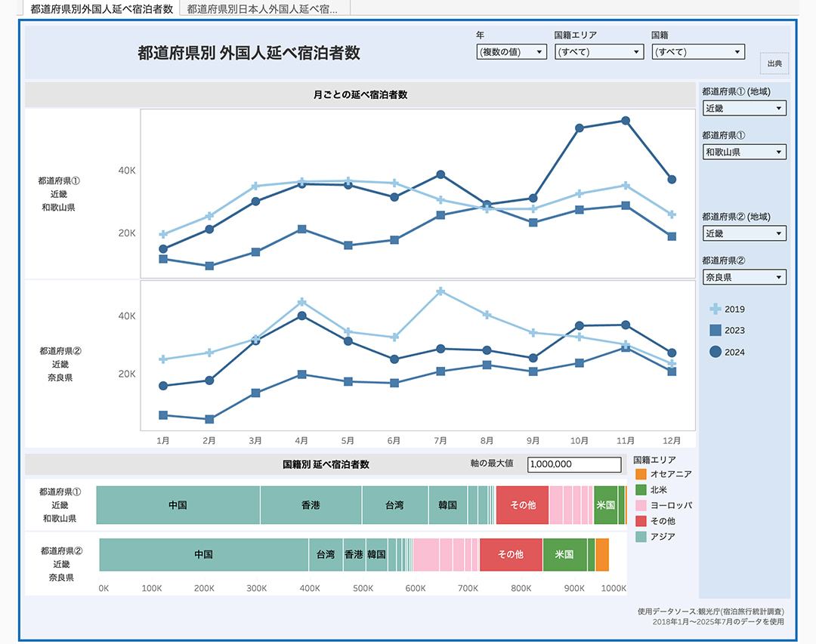Viewport: 816px width, 644px height.
Task: Click the 2024 November peak point for 和歌山県
Action: [626, 121]
